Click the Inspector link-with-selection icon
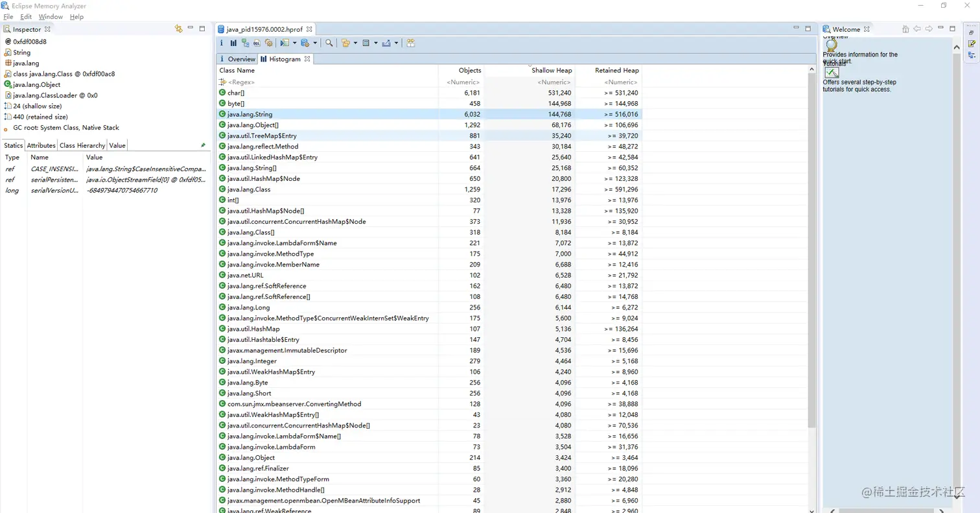 (179, 29)
